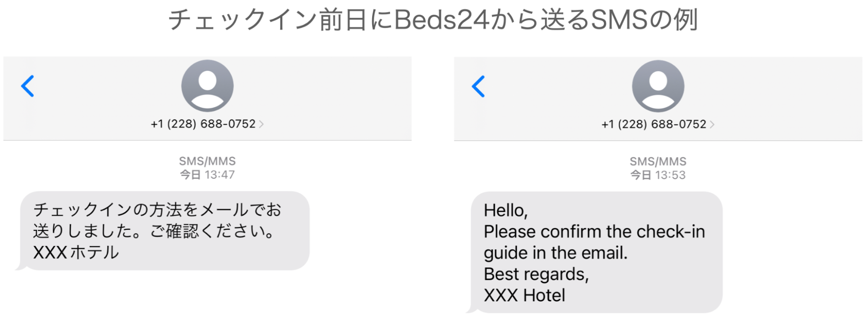Tap the back arrow in the right conversation
This screenshot has width=868, height=323.
478,86
